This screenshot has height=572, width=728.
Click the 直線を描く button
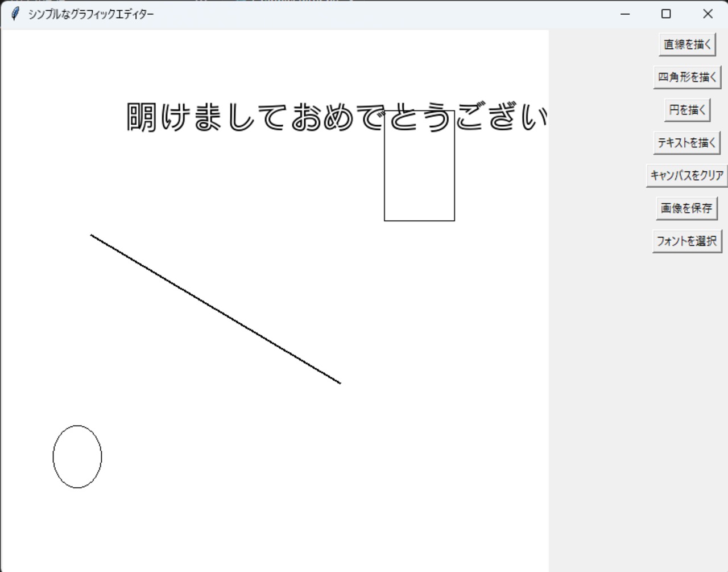point(687,44)
